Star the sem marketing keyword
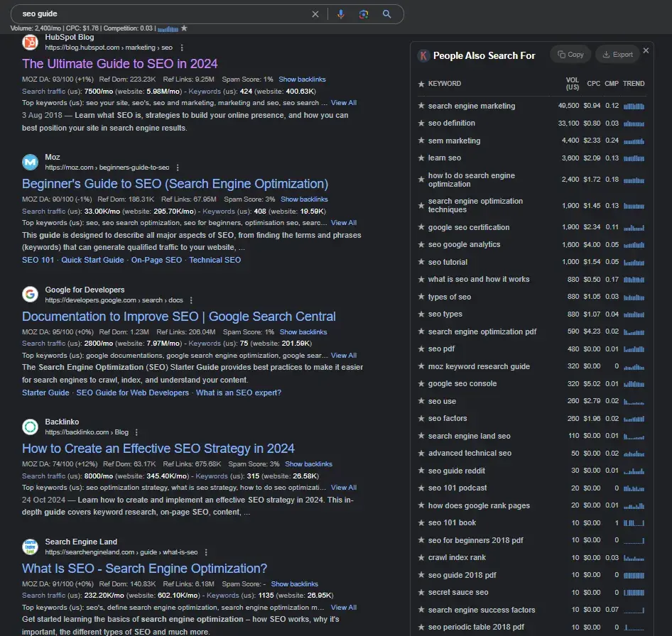 (x=421, y=141)
